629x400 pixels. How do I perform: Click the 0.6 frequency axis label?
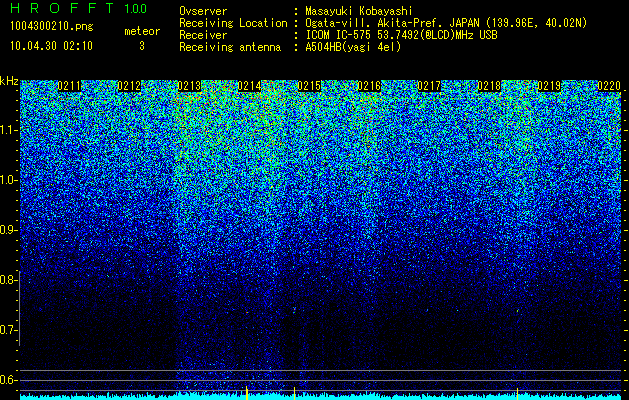click(7, 380)
